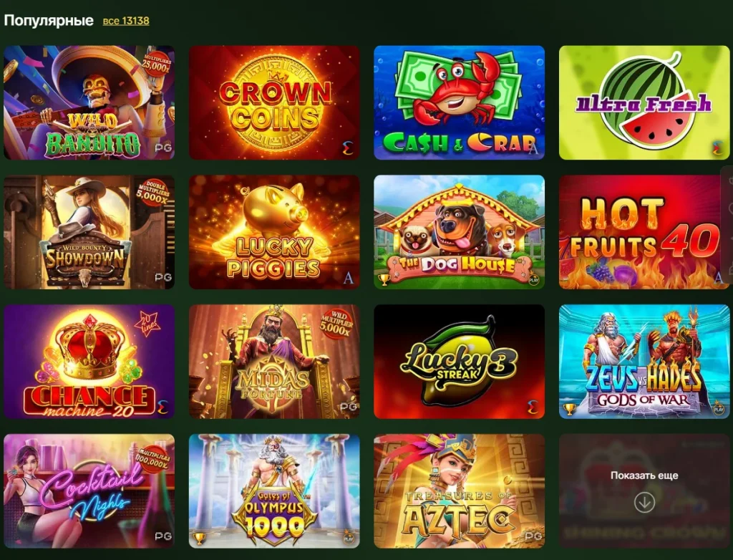This screenshot has width=733, height=560.
Task: Open Wild Bounty Showdown game
Action: 89,232
